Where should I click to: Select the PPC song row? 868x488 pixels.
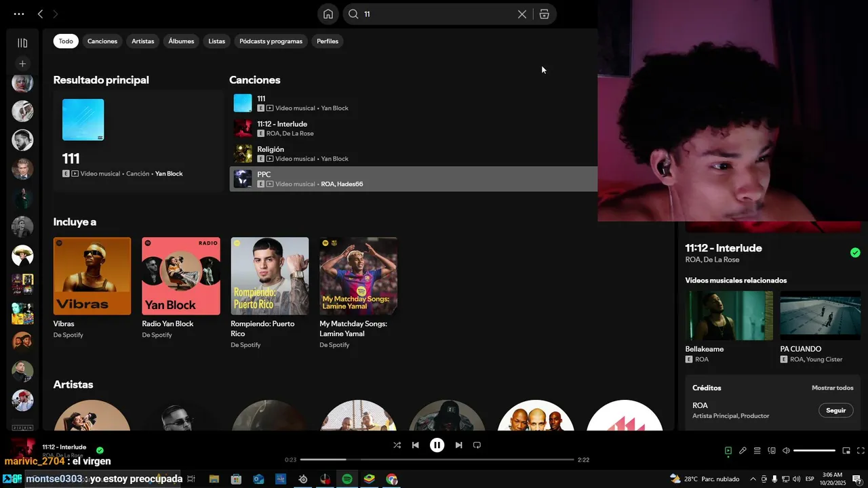tap(414, 179)
